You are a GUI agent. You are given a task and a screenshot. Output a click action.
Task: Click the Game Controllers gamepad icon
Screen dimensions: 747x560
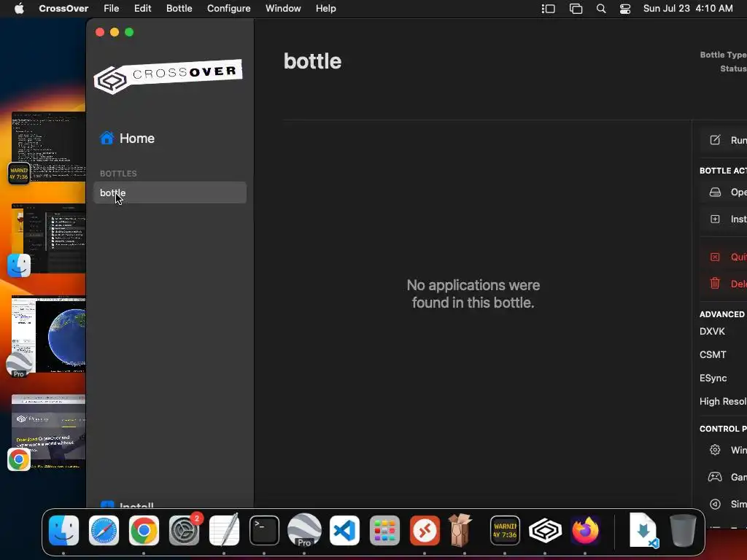tap(715, 477)
